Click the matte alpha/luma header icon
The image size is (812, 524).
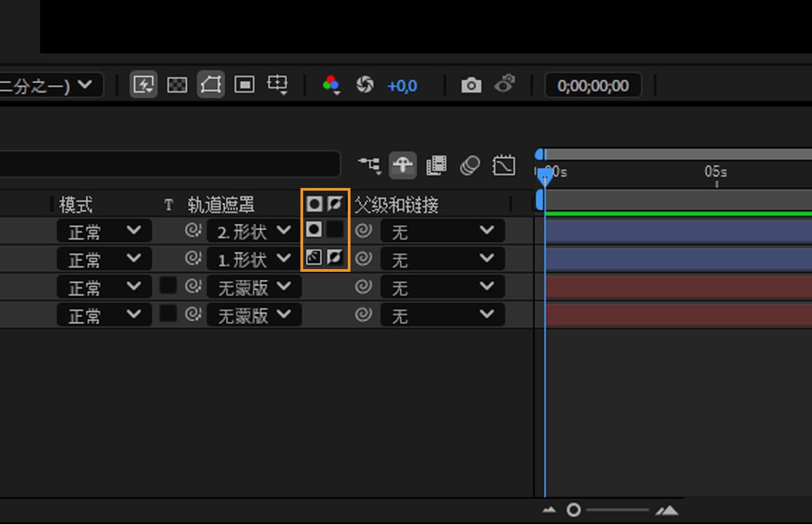(x=314, y=204)
